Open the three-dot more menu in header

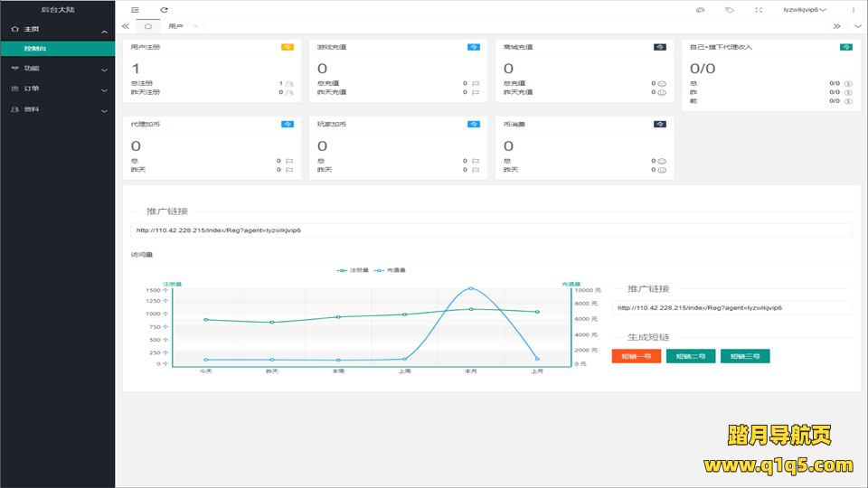tap(853, 10)
